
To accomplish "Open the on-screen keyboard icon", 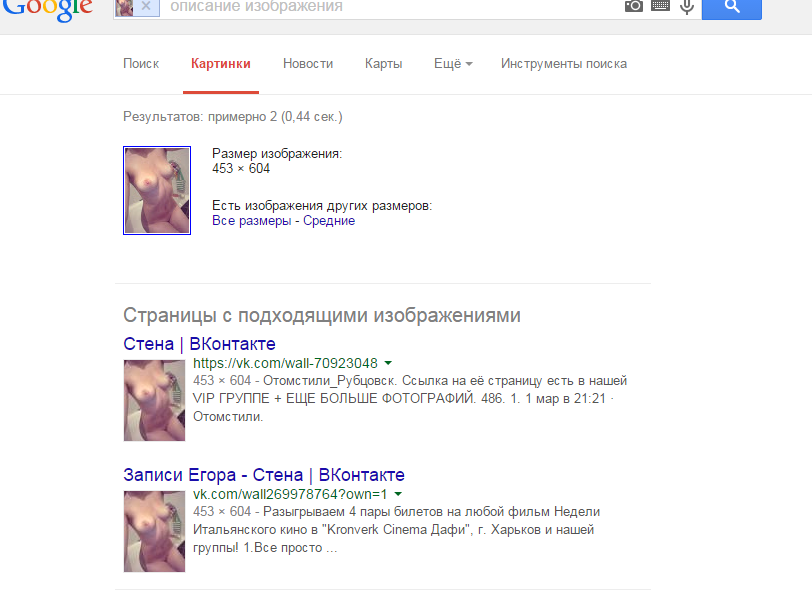I will pos(660,6).
